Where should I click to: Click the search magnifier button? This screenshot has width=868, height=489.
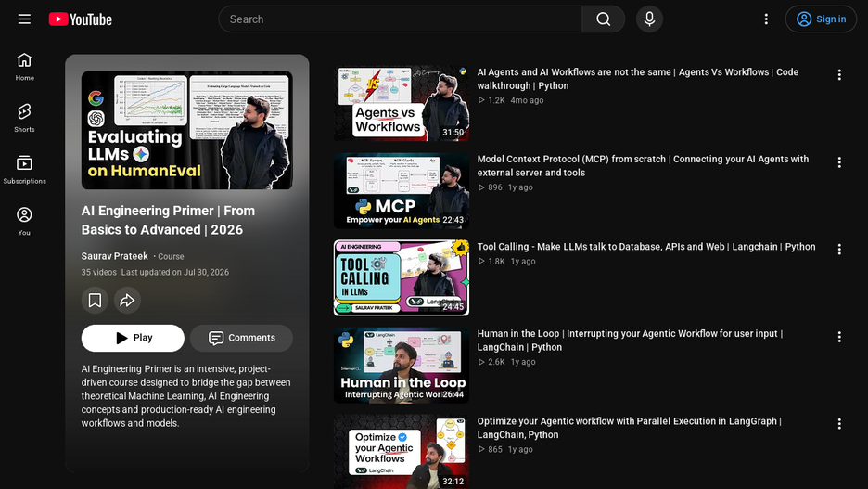click(604, 19)
